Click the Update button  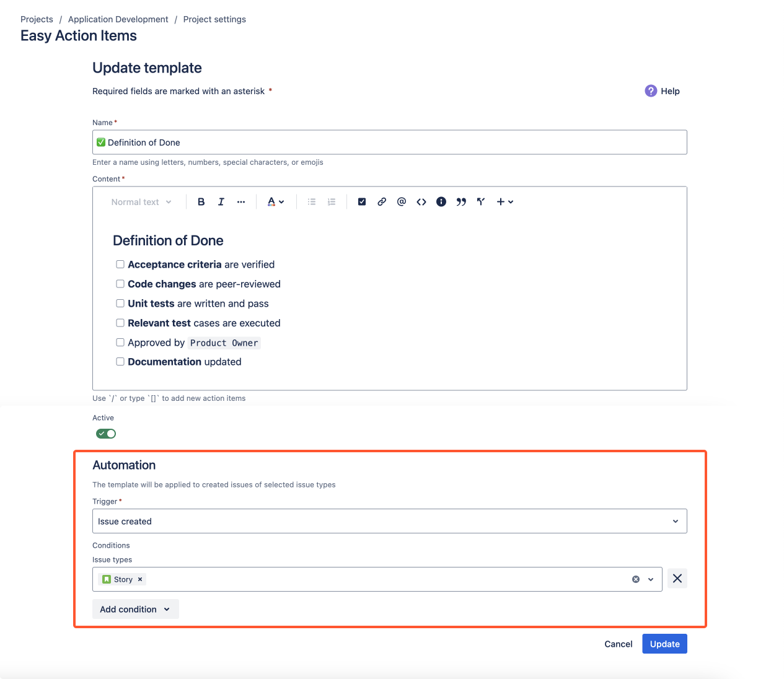pyautogui.click(x=664, y=644)
